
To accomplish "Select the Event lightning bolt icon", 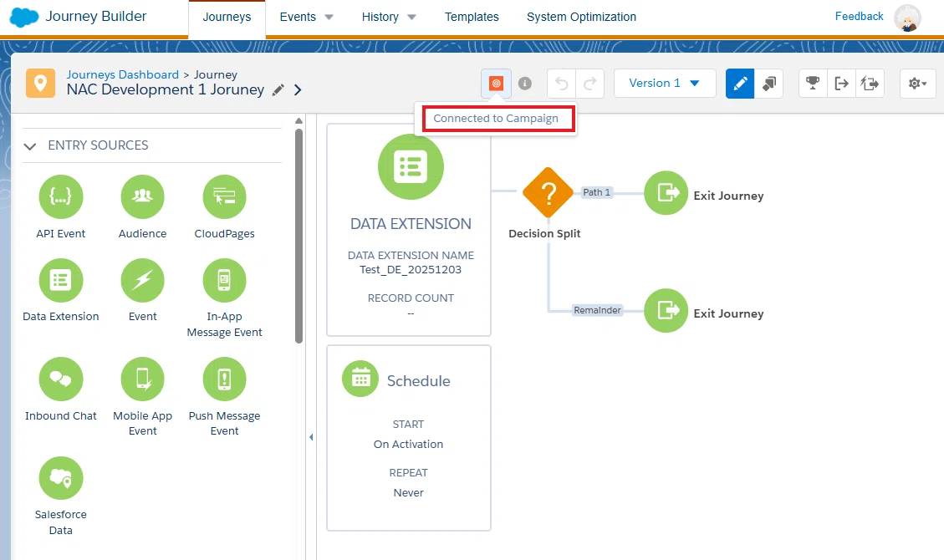I will pos(143,280).
